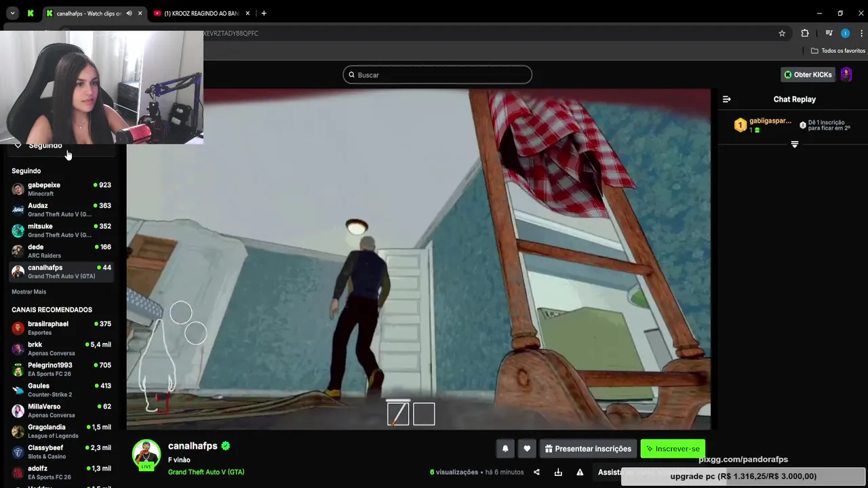Click the green Inscrever-se button
The image size is (868, 488).
(x=673, y=449)
